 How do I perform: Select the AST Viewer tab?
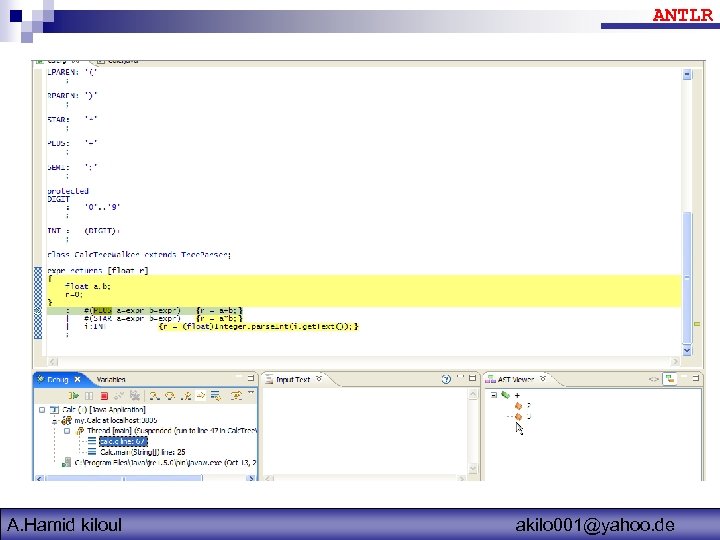tap(515, 380)
